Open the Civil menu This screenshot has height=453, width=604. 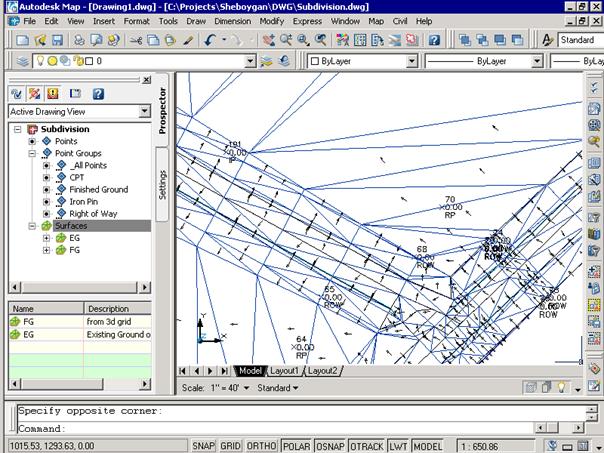(400, 20)
